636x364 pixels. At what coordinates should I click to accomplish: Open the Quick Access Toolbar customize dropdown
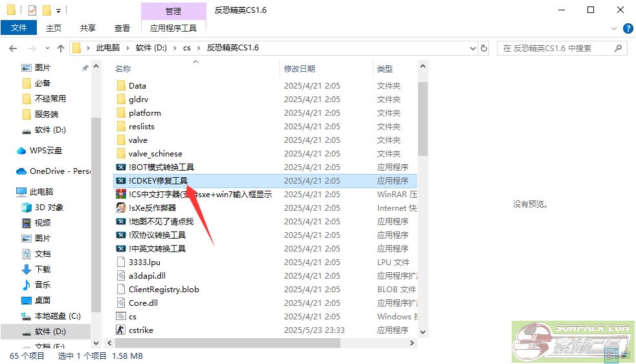[x=59, y=10]
